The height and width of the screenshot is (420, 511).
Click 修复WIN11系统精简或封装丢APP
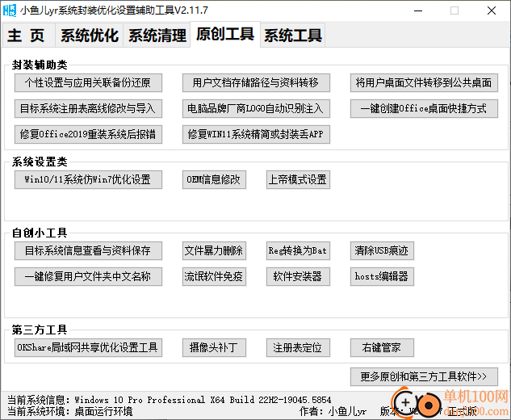tap(256, 134)
